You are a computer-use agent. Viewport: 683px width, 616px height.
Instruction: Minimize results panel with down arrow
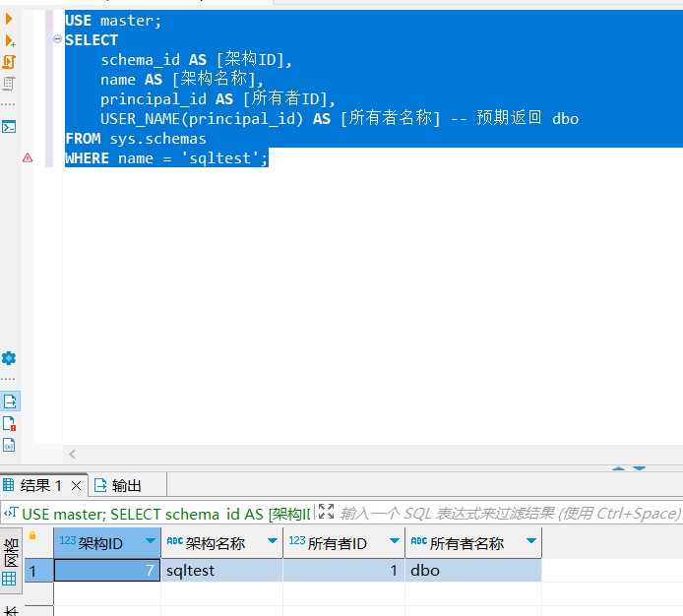pyautogui.click(x=639, y=468)
